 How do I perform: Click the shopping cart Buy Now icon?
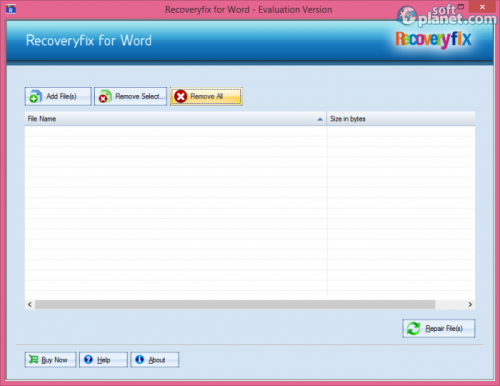tap(34, 359)
